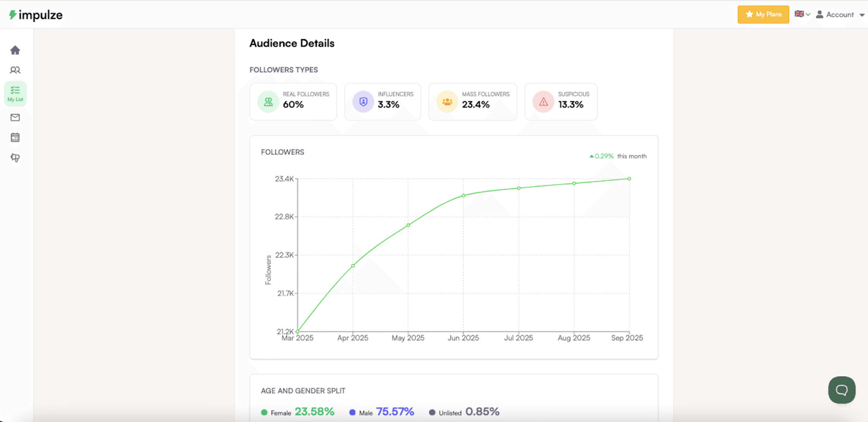This screenshot has height=422, width=868.
Task: Click the Account user icon
Action: (820, 14)
